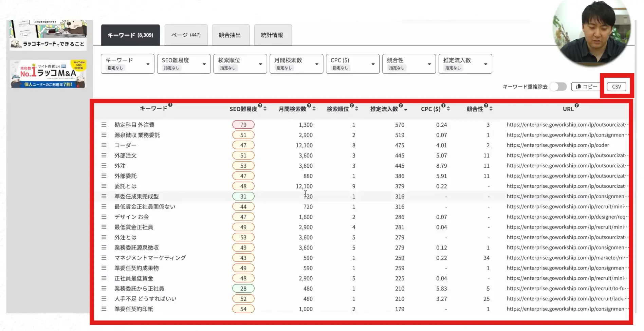Open the キーワード filter dropdown
The height and width of the screenshot is (331, 644).
coord(128,64)
